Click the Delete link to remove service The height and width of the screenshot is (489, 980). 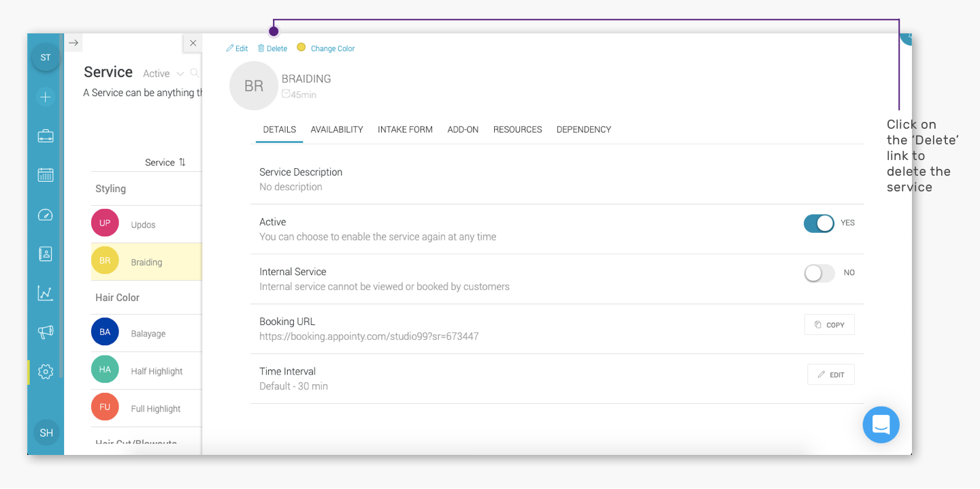(272, 48)
